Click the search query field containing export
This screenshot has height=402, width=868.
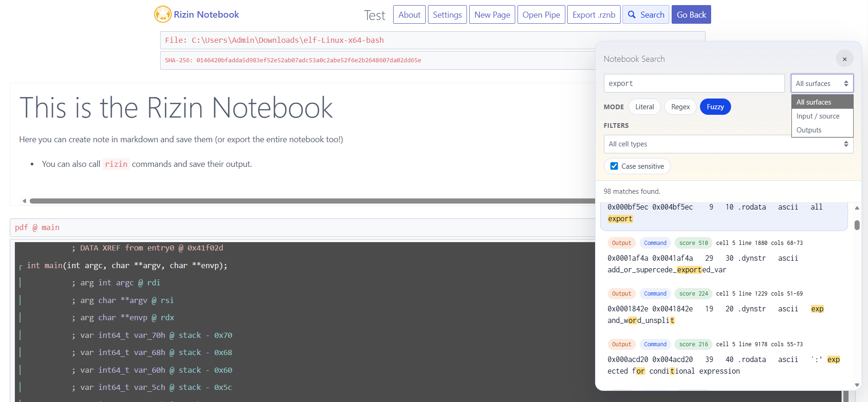(694, 84)
